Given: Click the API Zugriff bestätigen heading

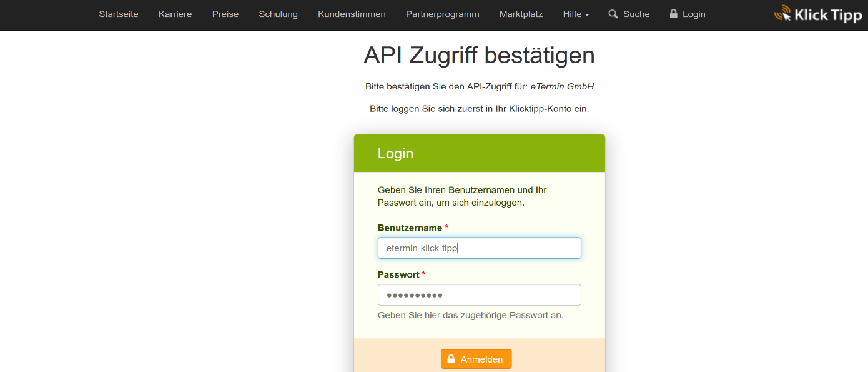Looking at the screenshot, I should [480, 55].
